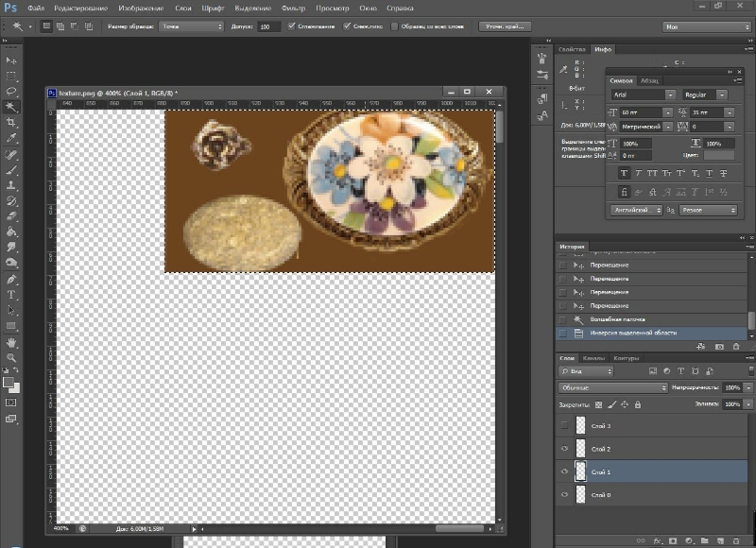The image size is (756, 548).
Task: Select the Zoom tool in the toolbox
Action: 11,357
